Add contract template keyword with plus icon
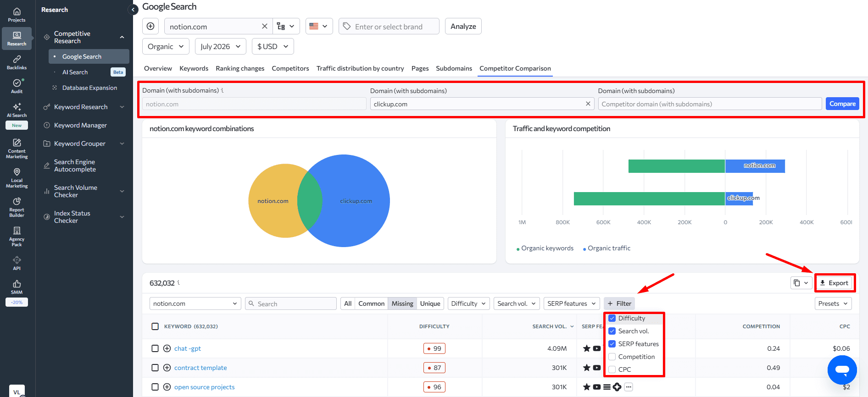Screen dimensions: 868x397 point(167,368)
